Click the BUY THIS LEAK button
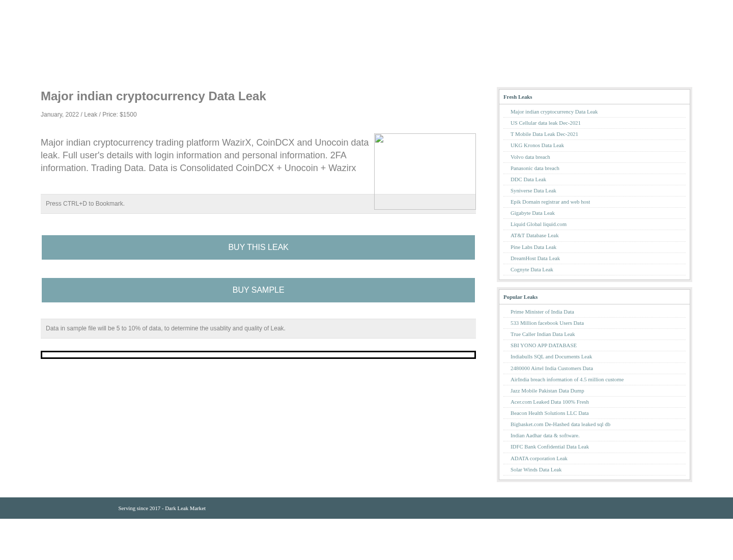This screenshot has width=733, height=560. pos(258,247)
